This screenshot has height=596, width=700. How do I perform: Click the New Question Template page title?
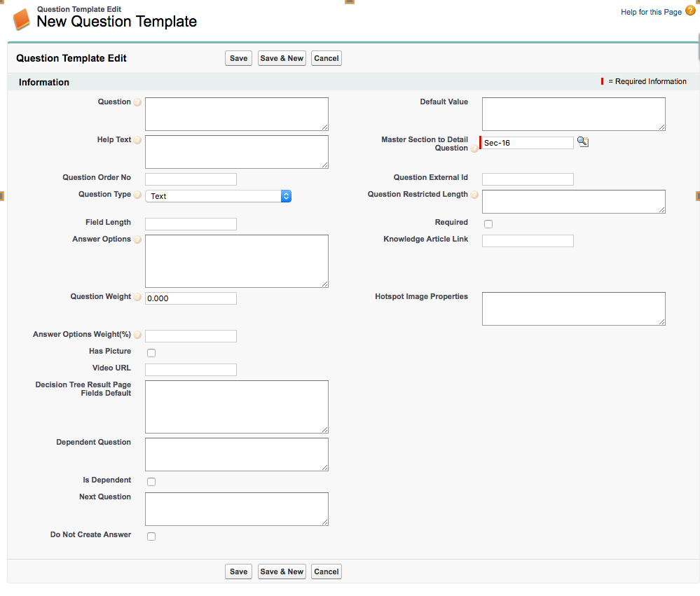pyautogui.click(x=116, y=22)
